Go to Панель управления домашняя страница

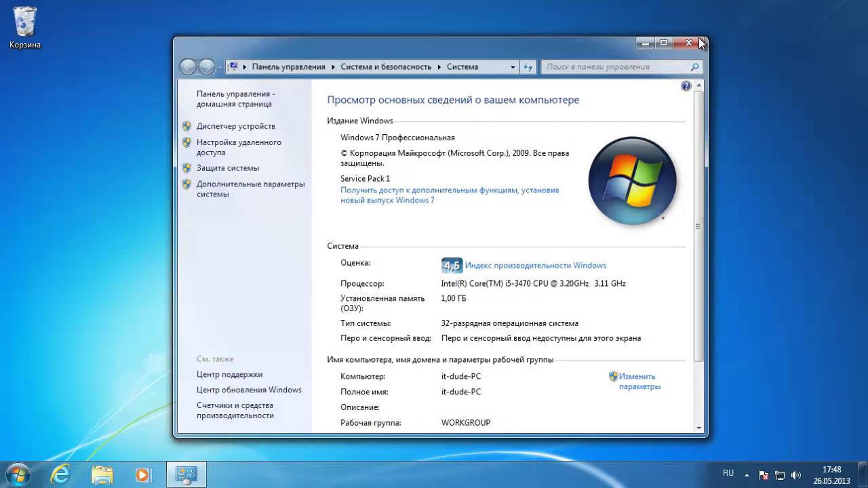235,99
